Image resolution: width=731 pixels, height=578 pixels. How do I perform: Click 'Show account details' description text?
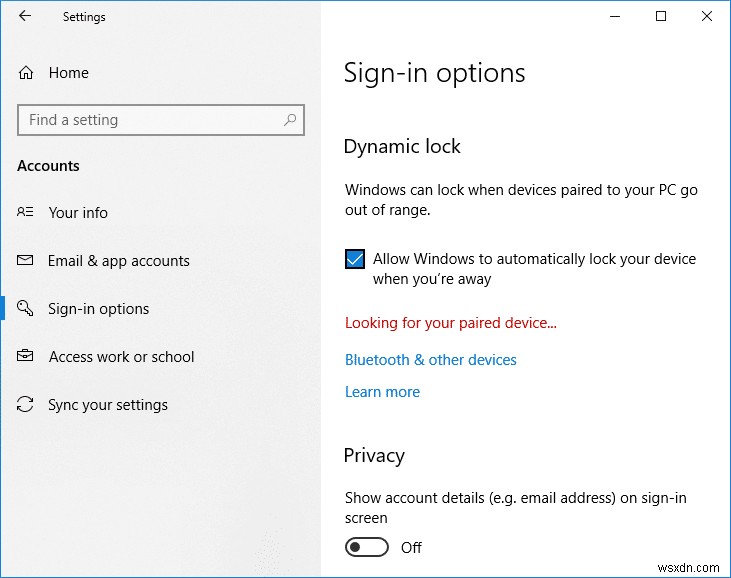point(516,508)
